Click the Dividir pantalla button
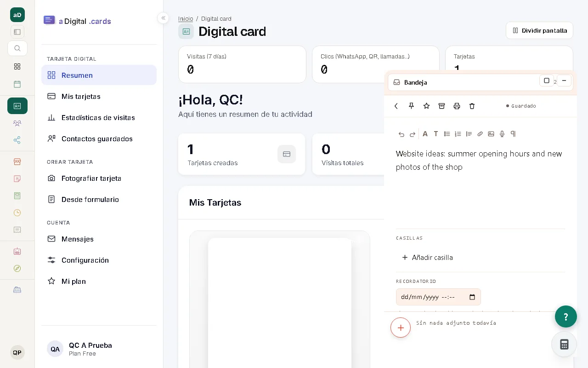Viewport: 588px width, 368px height. tap(539, 30)
